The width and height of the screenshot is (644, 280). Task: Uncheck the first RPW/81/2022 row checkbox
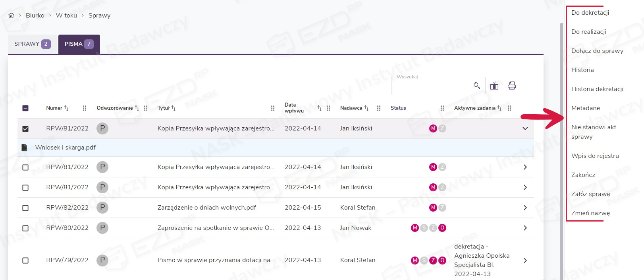tap(25, 128)
